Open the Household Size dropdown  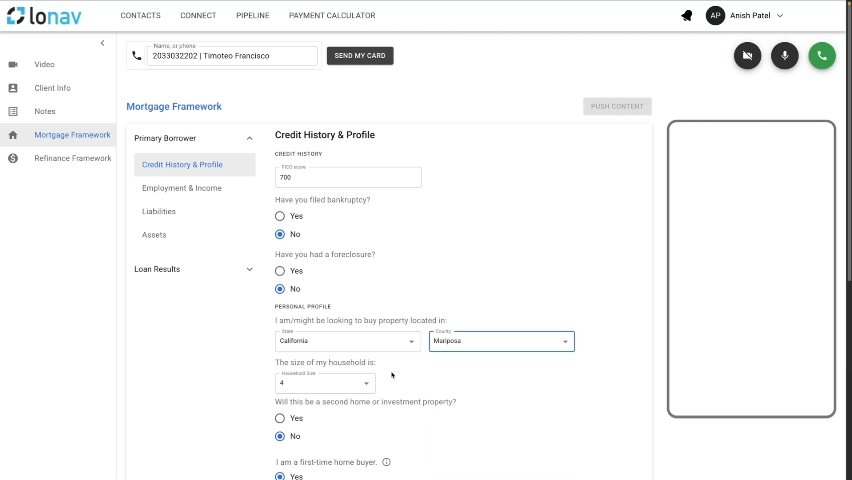[325, 383]
